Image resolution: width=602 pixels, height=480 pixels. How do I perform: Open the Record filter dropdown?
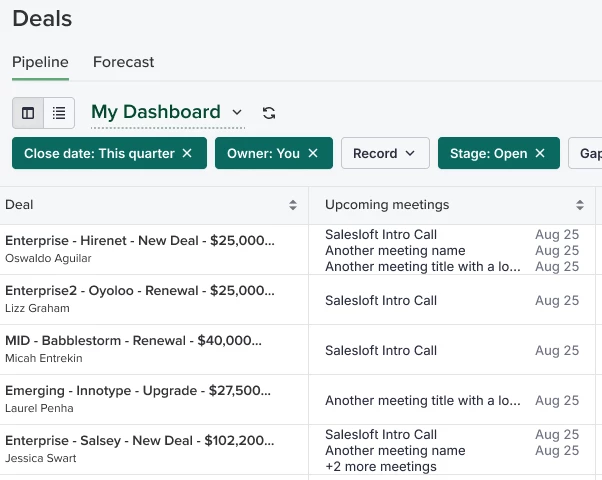point(385,153)
